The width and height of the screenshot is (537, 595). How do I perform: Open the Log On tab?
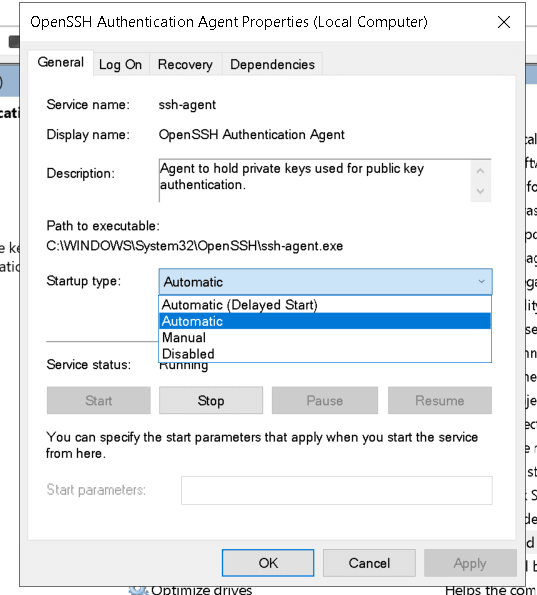point(121,65)
